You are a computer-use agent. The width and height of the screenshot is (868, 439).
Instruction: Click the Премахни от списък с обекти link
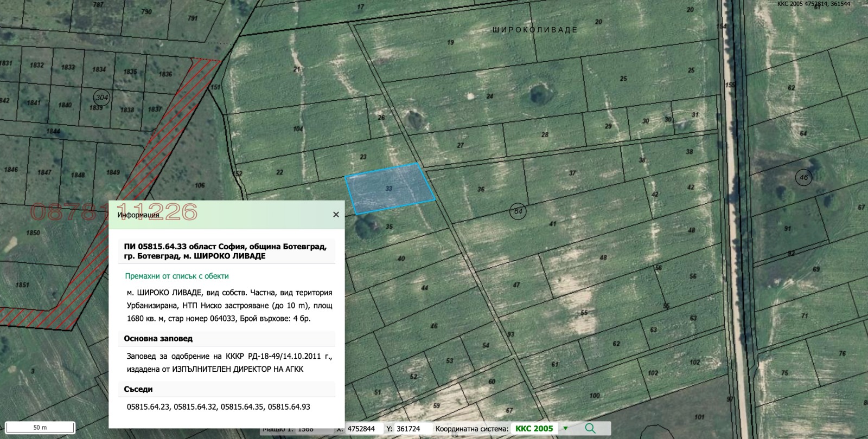[x=177, y=276]
